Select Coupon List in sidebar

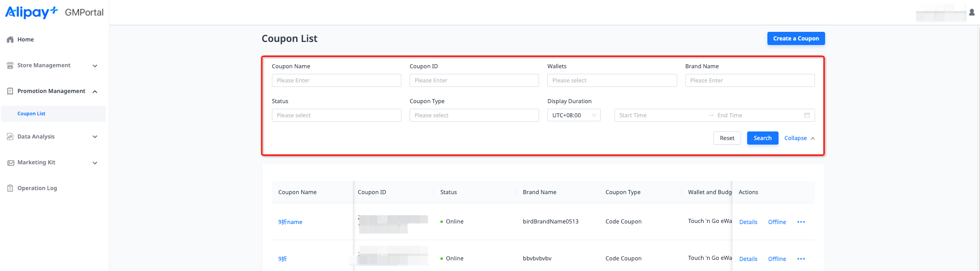pos(31,114)
